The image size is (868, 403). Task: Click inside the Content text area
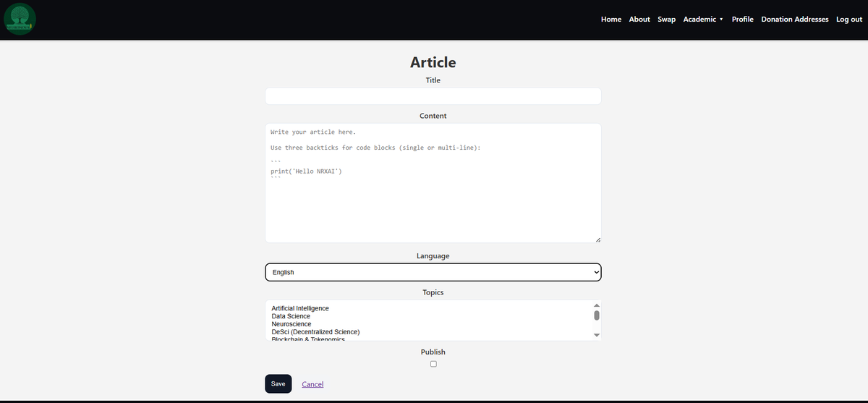pos(433,183)
